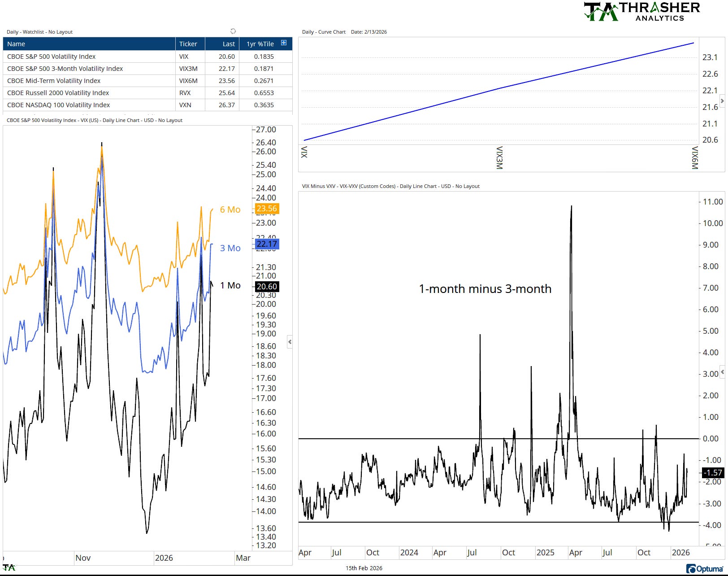Click the add column plus icon
Image resolution: width=728 pixels, height=576 pixels.
(x=284, y=43)
